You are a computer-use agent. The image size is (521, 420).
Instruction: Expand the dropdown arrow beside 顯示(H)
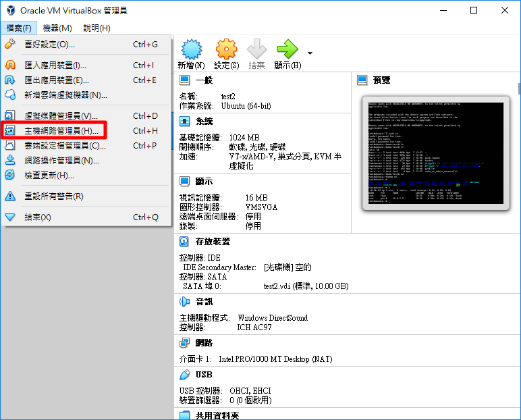pos(310,53)
